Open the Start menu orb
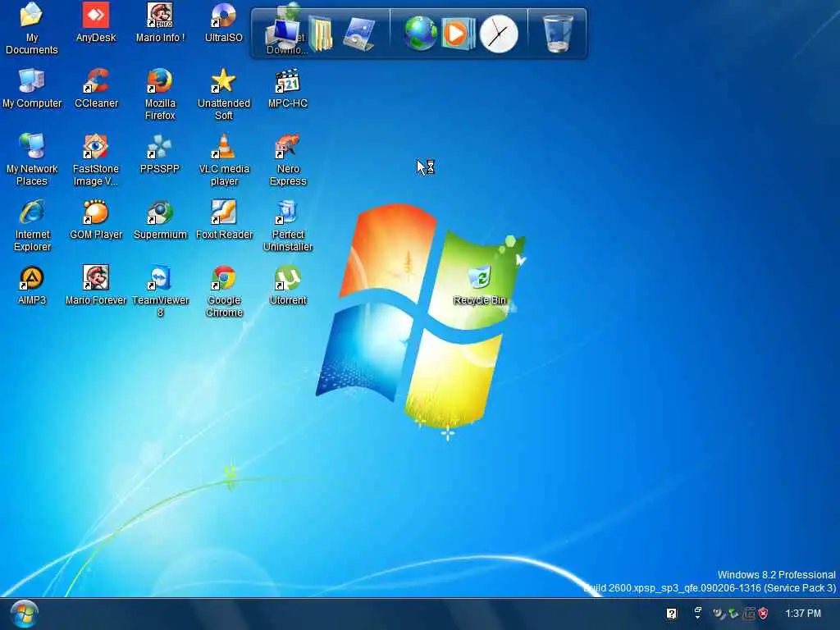 tap(24, 614)
